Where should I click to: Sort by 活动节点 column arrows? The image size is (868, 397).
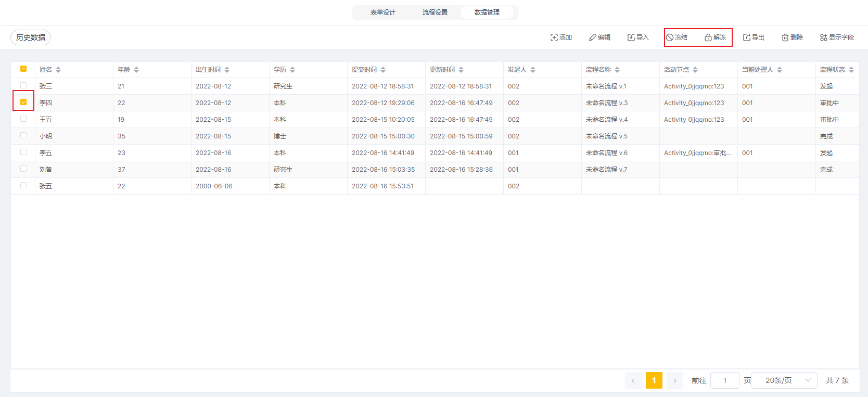(695, 70)
